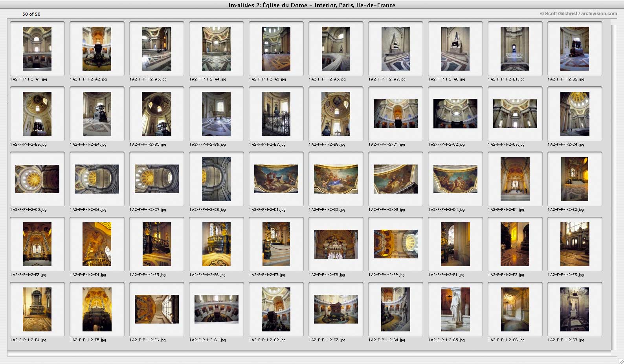Open thumbnail 1A2-F-P-I-2-B3.jpg
624x364 pixels.
37,114
